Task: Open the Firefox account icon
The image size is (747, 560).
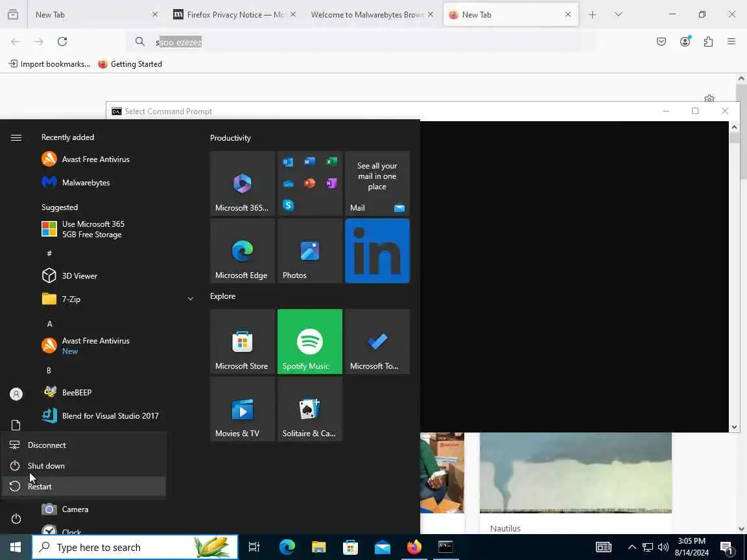Action: point(685,42)
